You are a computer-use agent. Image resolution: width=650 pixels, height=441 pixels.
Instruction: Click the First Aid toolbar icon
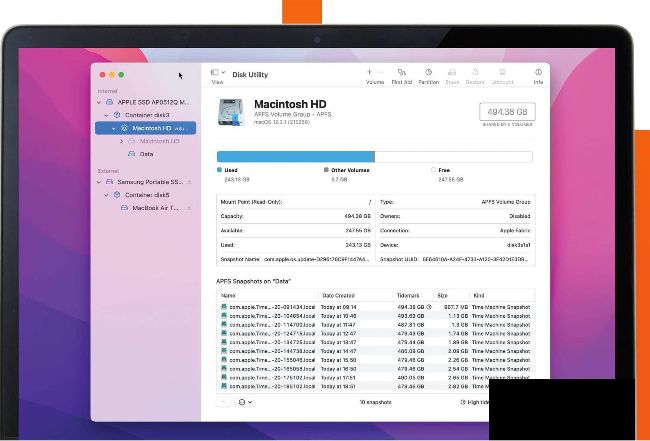401,73
